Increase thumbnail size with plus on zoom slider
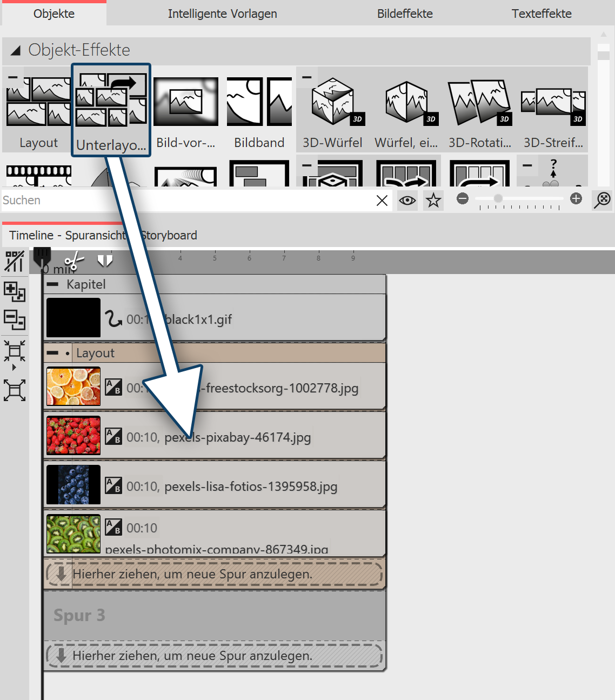The image size is (615, 700). (576, 199)
